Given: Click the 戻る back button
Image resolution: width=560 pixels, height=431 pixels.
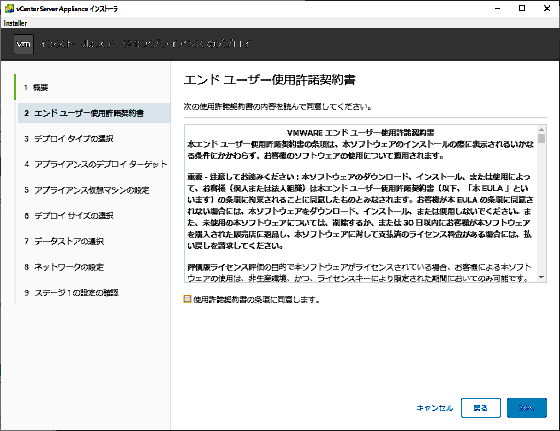Looking at the screenshot, I should tap(481, 408).
